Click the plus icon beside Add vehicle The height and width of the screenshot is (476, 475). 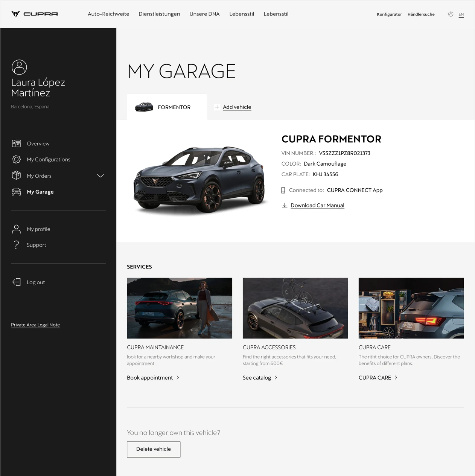(217, 107)
